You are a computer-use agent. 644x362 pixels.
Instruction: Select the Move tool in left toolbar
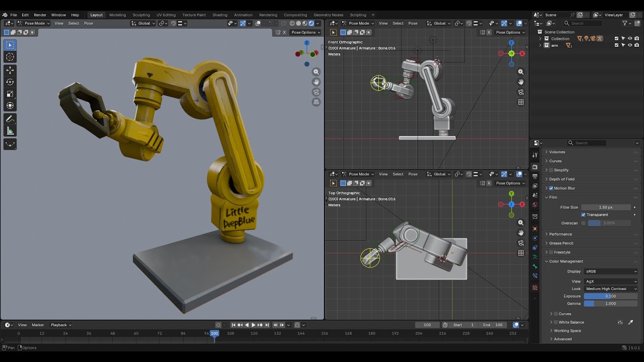pos(10,70)
